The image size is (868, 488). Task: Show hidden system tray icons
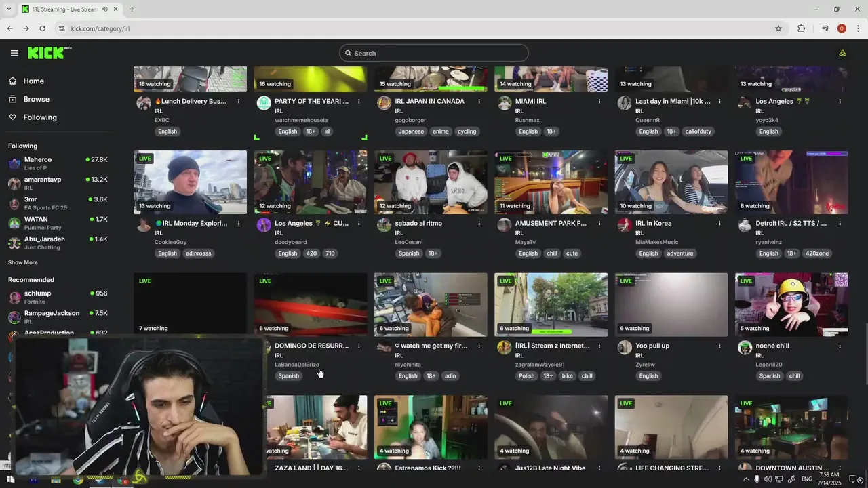746,480
